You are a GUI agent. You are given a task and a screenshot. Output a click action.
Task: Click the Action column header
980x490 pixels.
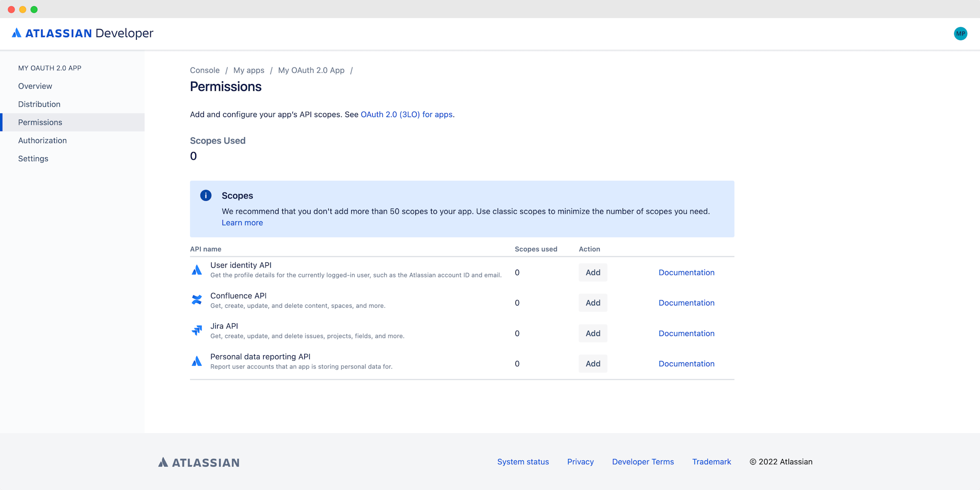[590, 249]
